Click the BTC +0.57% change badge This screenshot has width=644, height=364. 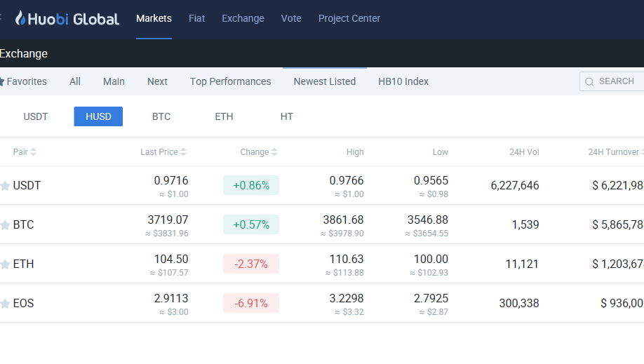click(251, 224)
